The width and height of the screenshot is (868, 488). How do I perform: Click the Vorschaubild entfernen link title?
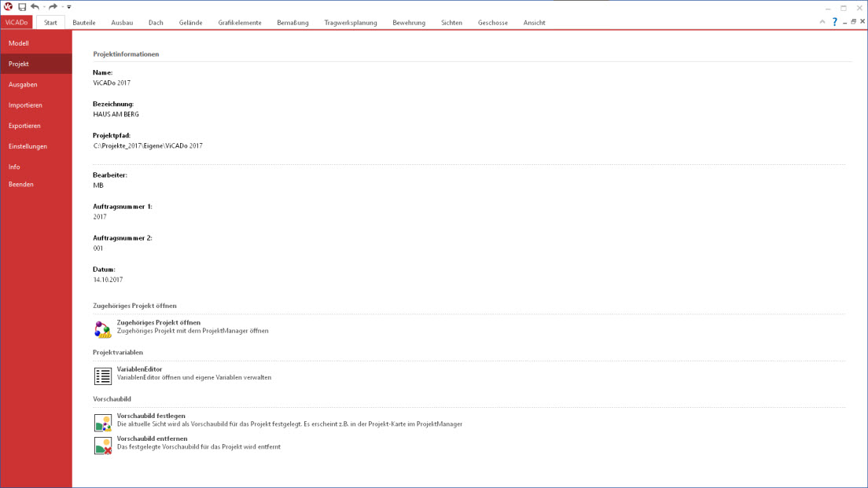pyautogui.click(x=153, y=438)
